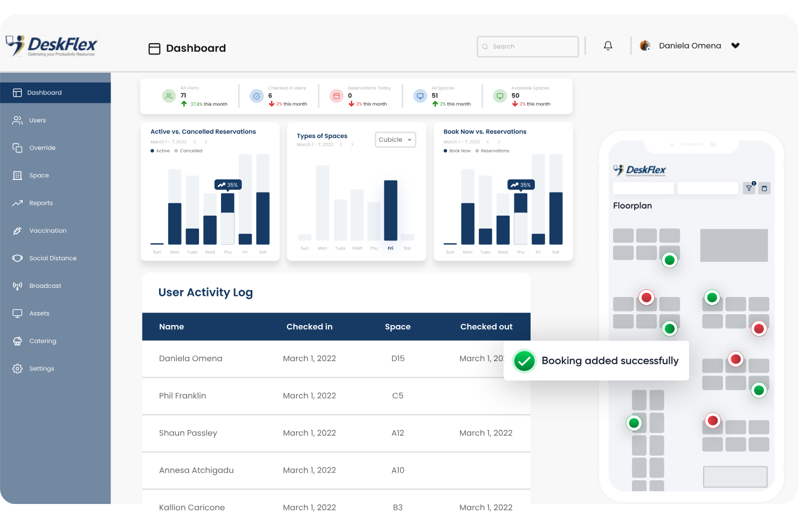Click the Assets monitor icon
798x532 pixels.
coord(18,313)
